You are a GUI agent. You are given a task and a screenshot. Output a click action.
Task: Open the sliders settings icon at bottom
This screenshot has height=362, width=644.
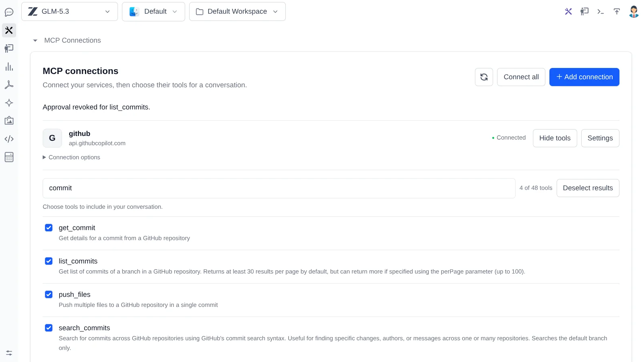[x=9, y=353]
